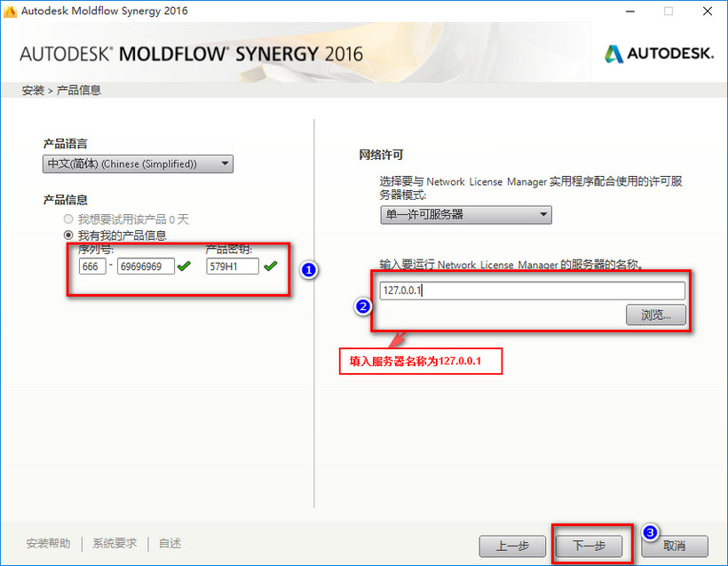Viewport: 728px width, 566px height.
Task: Select the 我想要试用该产品 trial radio button
Action: 68,218
